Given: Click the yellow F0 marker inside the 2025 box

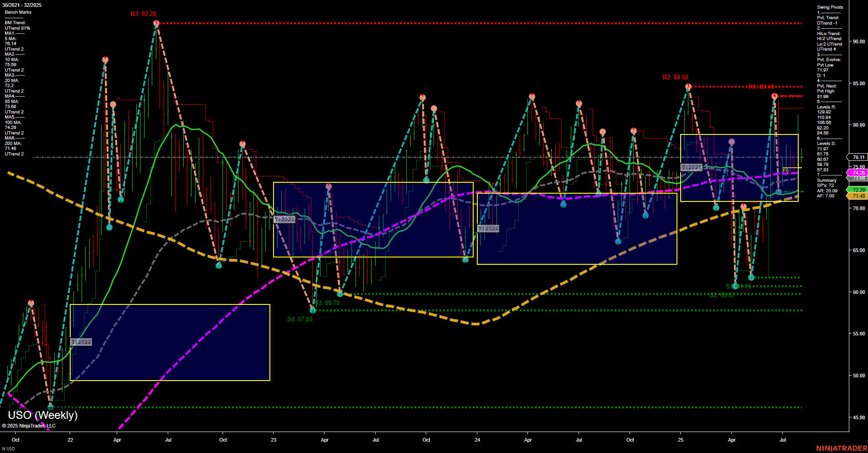Looking at the screenshot, I should pos(785,170).
